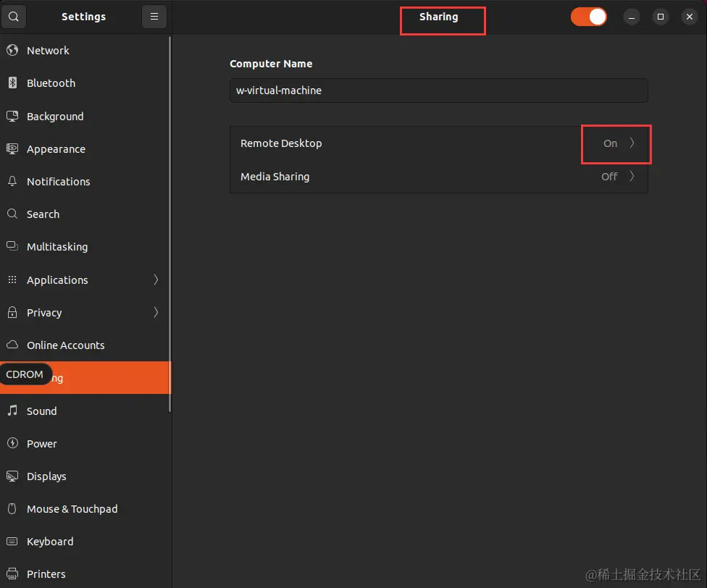Select Printers label in sidebar
Viewport: 707px width, 588px height.
click(x=46, y=574)
